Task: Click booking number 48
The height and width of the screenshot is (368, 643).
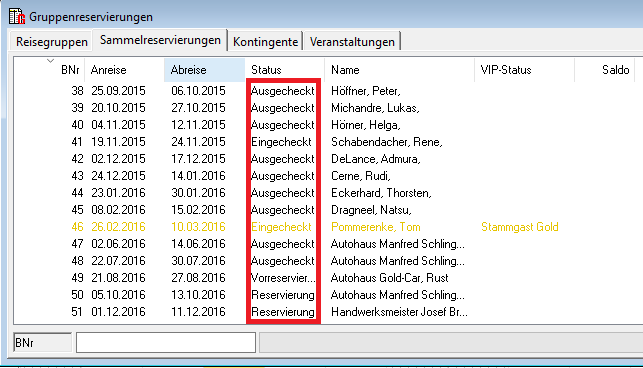Action: tap(77, 261)
